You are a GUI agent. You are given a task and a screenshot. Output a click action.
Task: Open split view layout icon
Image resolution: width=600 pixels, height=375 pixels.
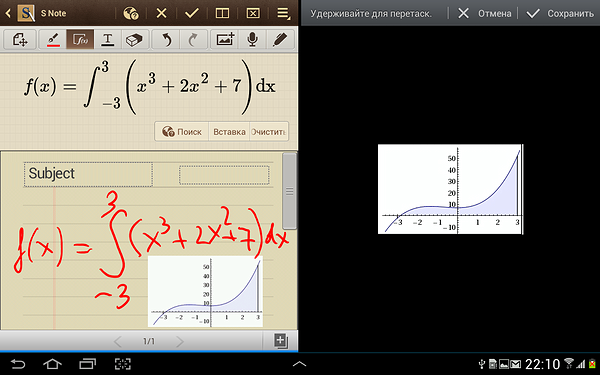[x=222, y=13]
